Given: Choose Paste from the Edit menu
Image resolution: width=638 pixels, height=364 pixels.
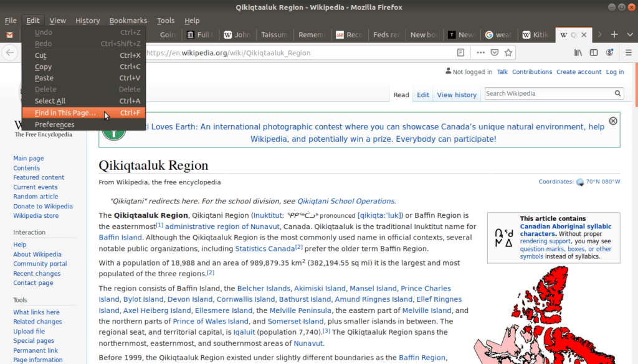Looking at the screenshot, I should tap(84, 78).
